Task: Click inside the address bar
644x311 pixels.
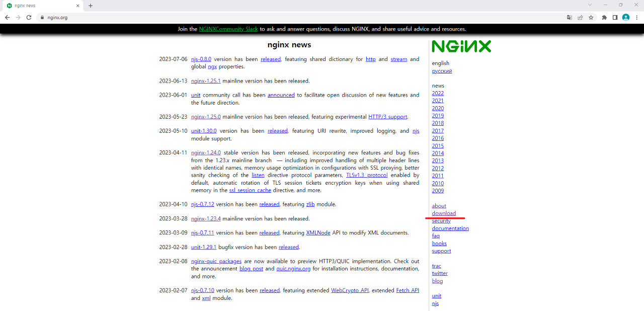Action: [151, 17]
